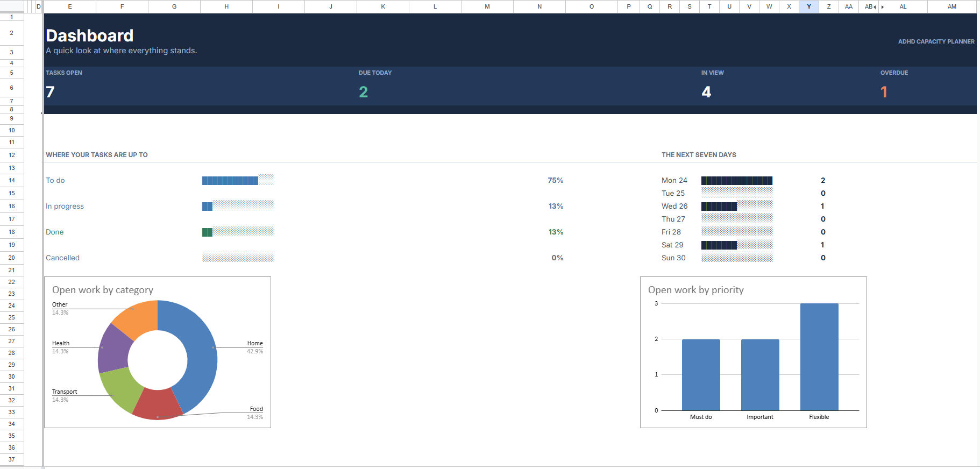The width and height of the screenshot is (980, 469).
Task: Click the empty Cancelled progress bar
Action: pyautogui.click(x=238, y=258)
